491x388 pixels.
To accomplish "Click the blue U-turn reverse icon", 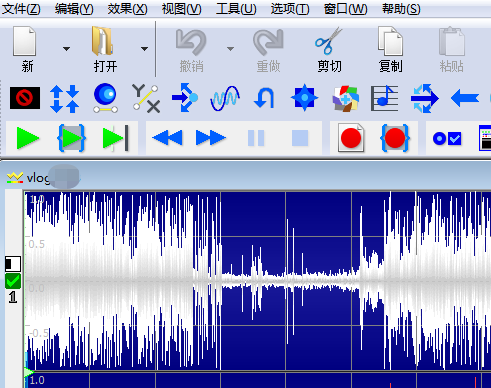I will (x=265, y=98).
